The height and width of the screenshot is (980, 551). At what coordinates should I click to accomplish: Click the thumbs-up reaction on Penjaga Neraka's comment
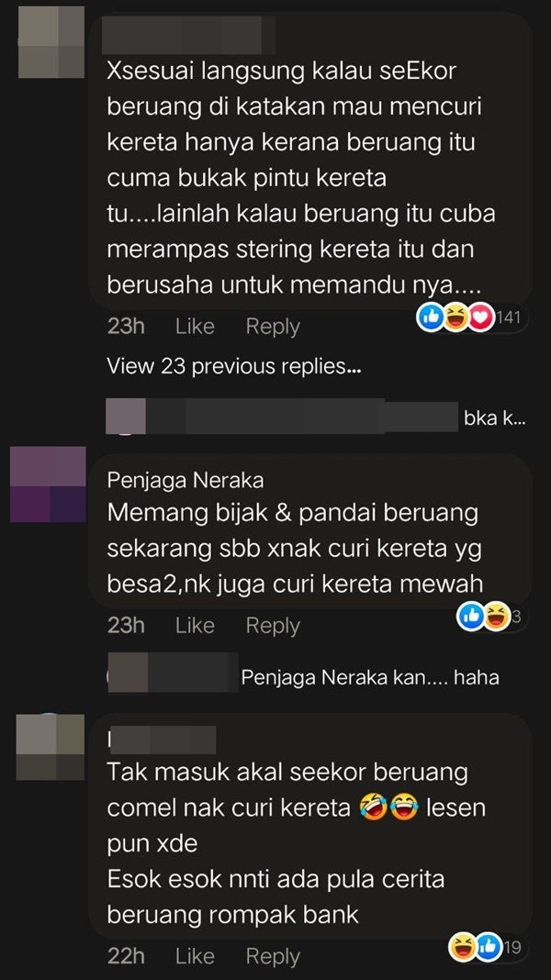coord(471,618)
